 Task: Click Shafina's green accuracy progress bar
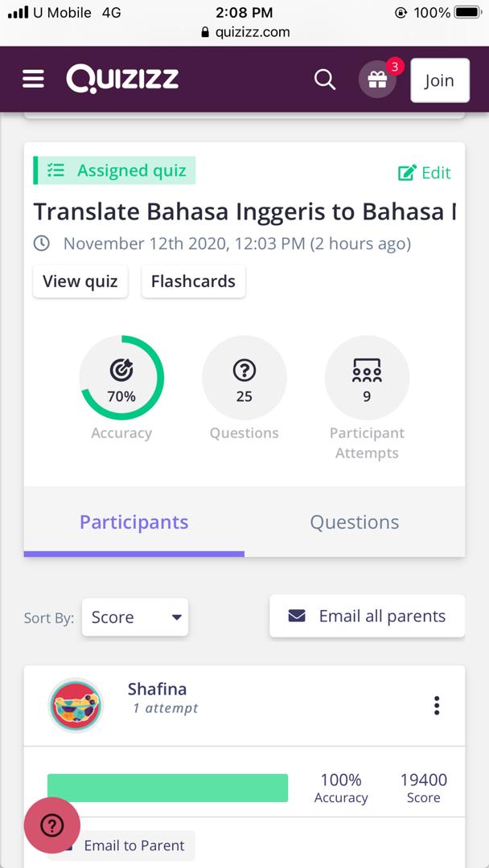[x=167, y=788]
